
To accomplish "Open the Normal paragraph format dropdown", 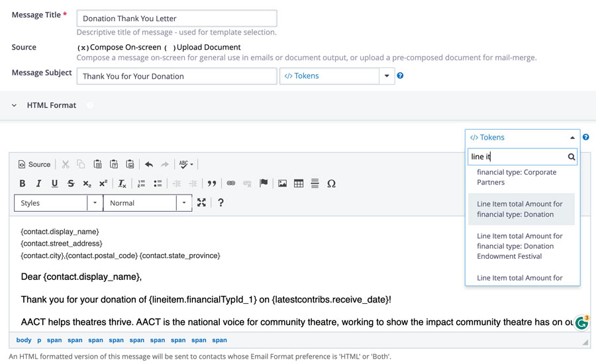I will pos(148,203).
